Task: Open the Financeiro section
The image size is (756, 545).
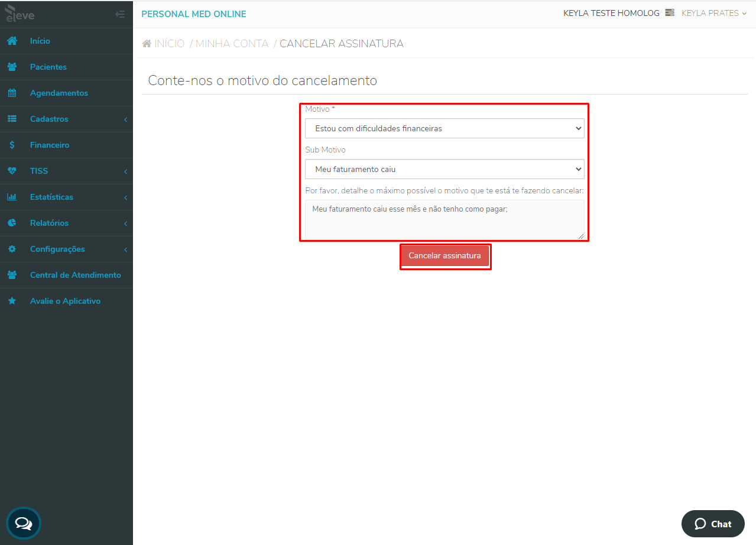Action: pyautogui.click(x=66, y=145)
